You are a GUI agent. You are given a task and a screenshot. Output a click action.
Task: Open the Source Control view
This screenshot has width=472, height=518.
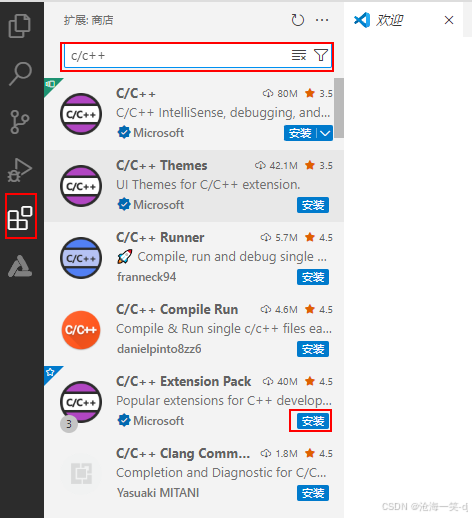pos(20,122)
